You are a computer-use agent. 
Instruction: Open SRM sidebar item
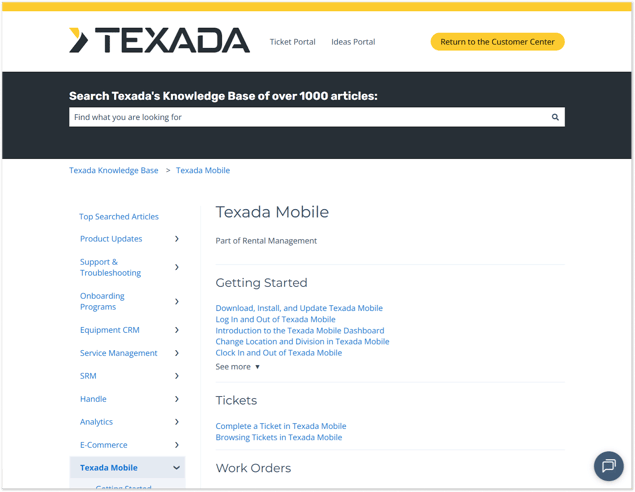pos(88,376)
